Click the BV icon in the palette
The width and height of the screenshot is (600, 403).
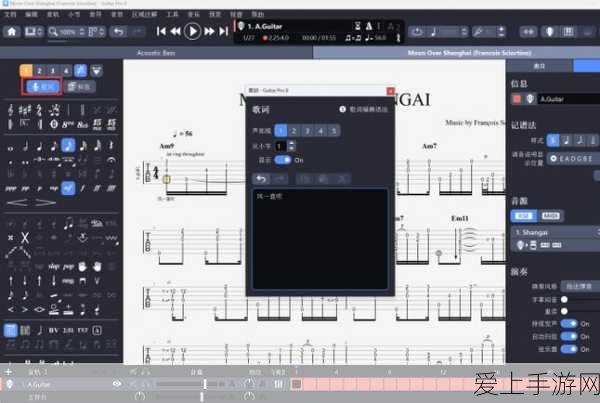point(54,330)
